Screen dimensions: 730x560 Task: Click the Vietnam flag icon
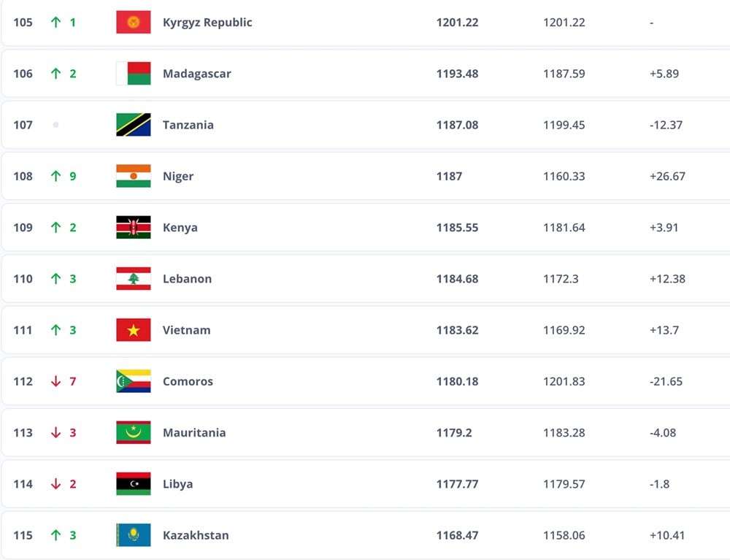134,330
